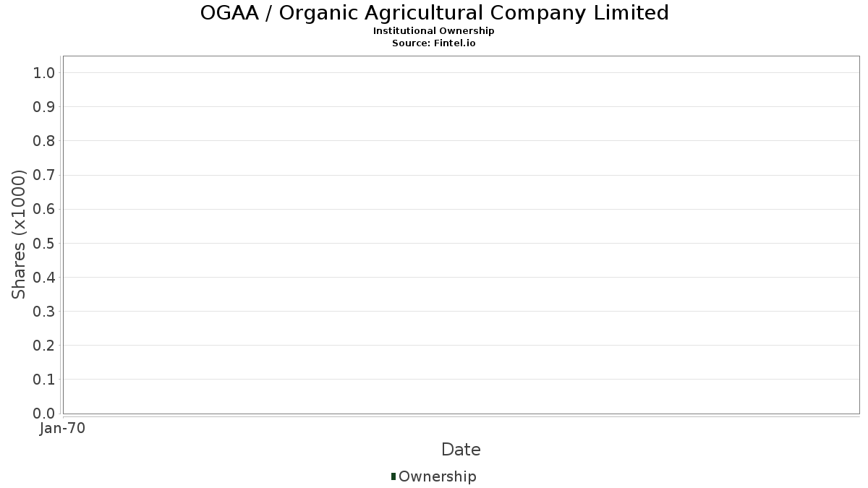Viewport: 868px width, 488px height.
Task: Click the Source: Fintel.io text
Action: 434,43
